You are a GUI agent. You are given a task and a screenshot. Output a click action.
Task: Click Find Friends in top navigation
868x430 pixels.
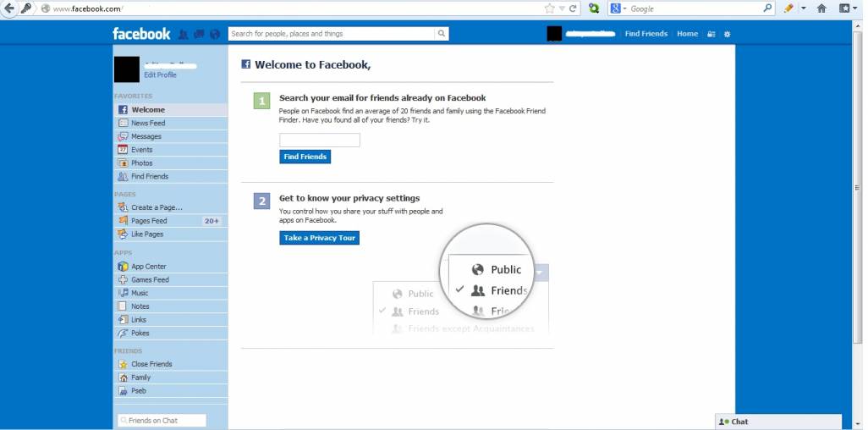646,34
